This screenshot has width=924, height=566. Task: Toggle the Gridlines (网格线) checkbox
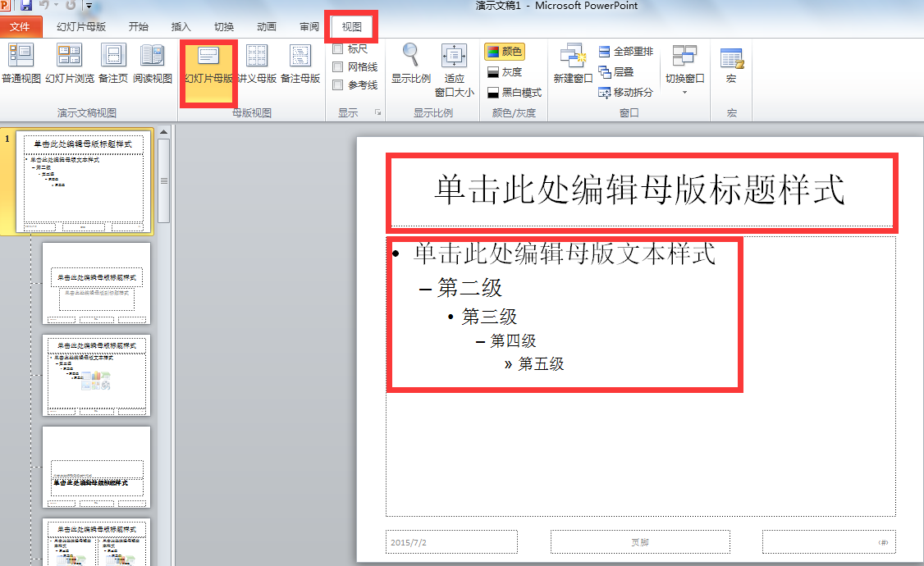(x=337, y=67)
